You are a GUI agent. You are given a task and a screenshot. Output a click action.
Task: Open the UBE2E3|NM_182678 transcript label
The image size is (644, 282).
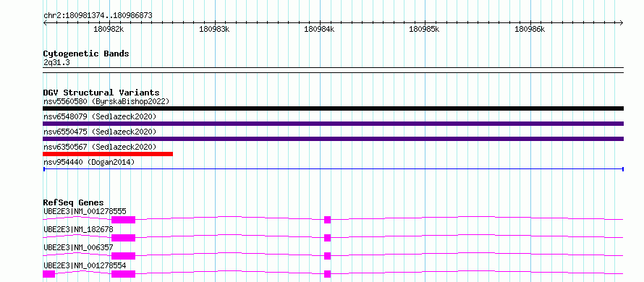pyautogui.click(x=78, y=229)
